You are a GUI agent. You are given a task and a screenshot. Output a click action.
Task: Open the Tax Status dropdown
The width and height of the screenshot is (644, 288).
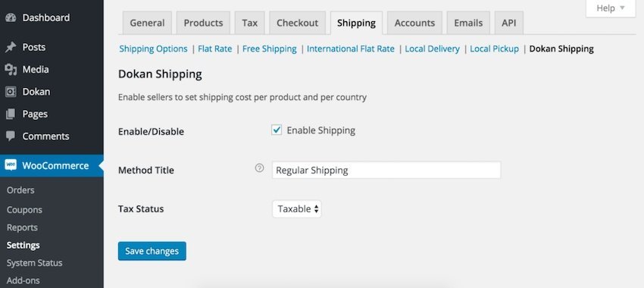click(x=296, y=208)
